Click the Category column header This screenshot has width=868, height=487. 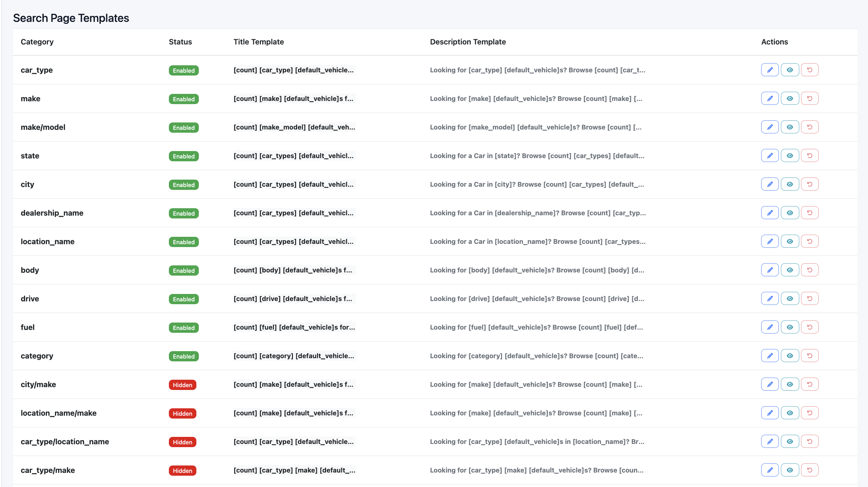tap(37, 42)
